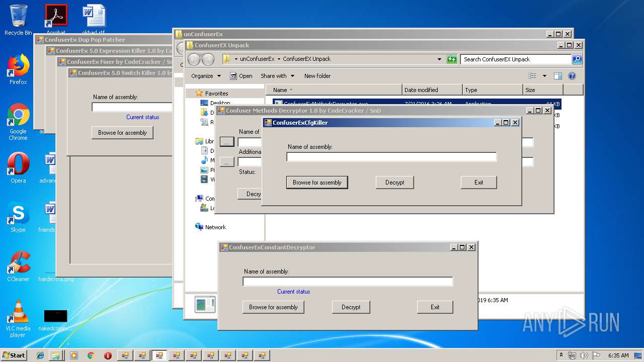
Task: Open the Opera desktop shortcut
Action: pyautogui.click(x=18, y=168)
